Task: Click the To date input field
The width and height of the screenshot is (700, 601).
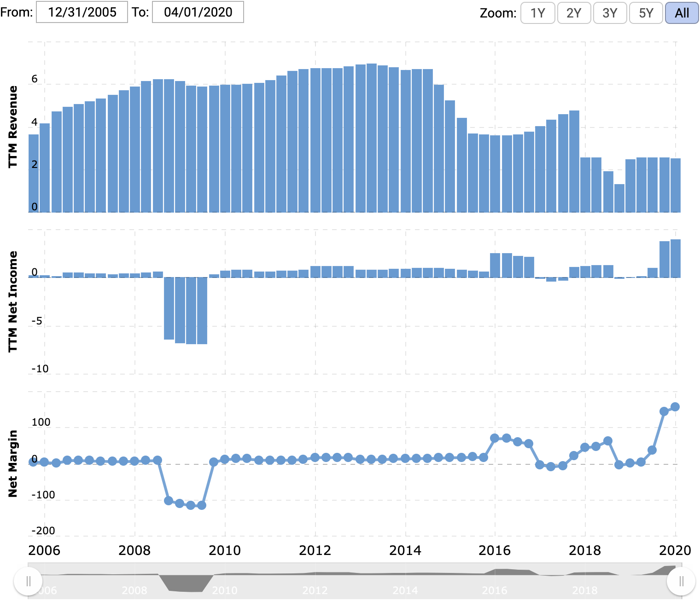Action: [198, 12]
